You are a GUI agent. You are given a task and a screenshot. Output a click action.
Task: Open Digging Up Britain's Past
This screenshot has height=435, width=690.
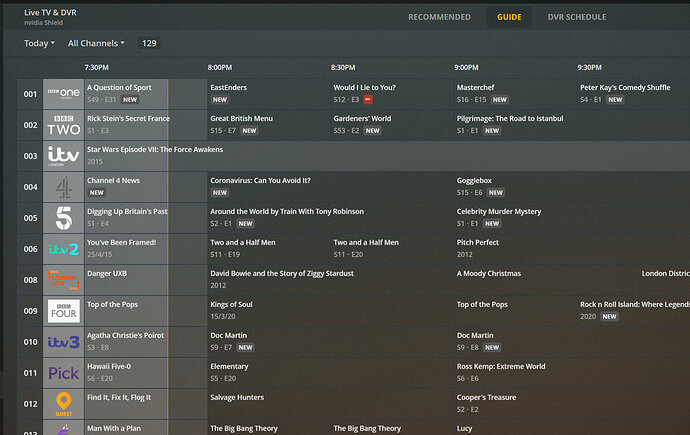tap(146, 218)
